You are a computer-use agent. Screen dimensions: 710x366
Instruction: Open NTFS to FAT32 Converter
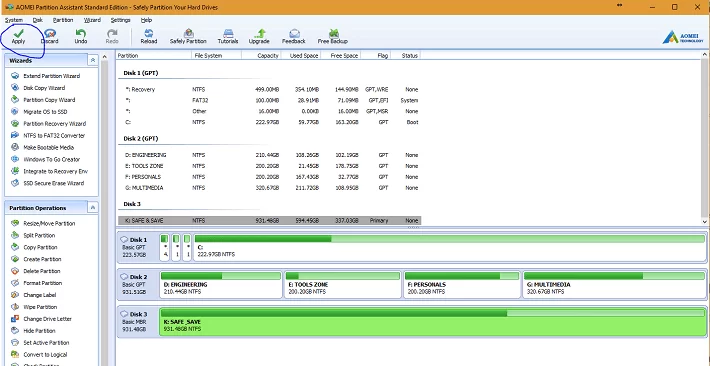[x=54, y=135]
